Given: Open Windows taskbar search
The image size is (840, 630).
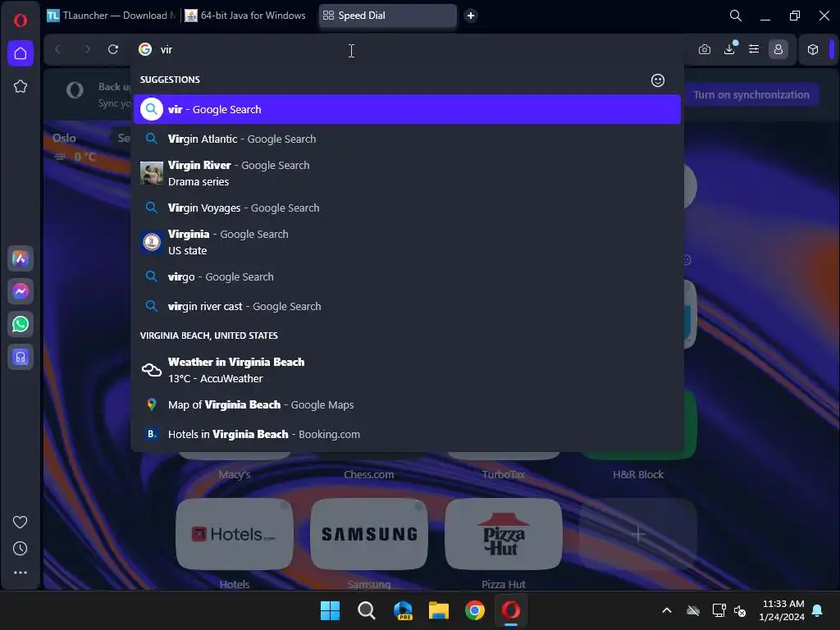Looking at the screenshot, I should click(x=367, y=610).
